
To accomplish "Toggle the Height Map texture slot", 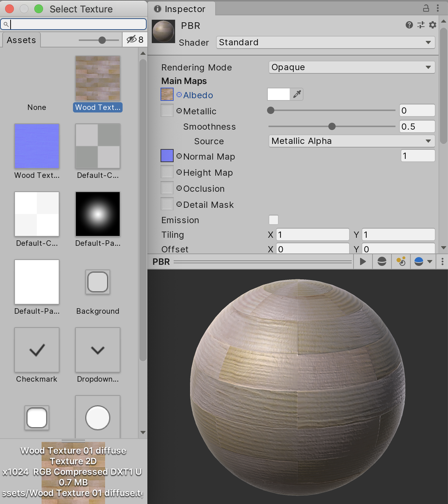I will [167, 171].
